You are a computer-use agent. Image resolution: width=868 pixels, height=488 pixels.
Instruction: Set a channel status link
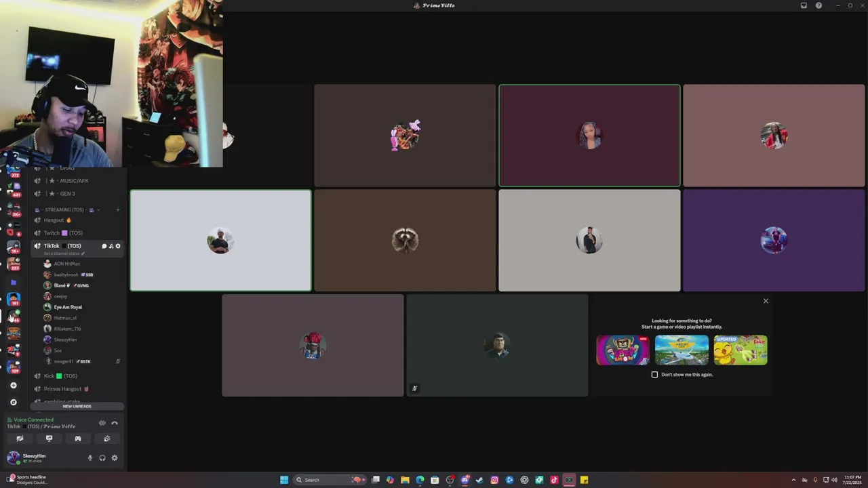coord(64,253)
